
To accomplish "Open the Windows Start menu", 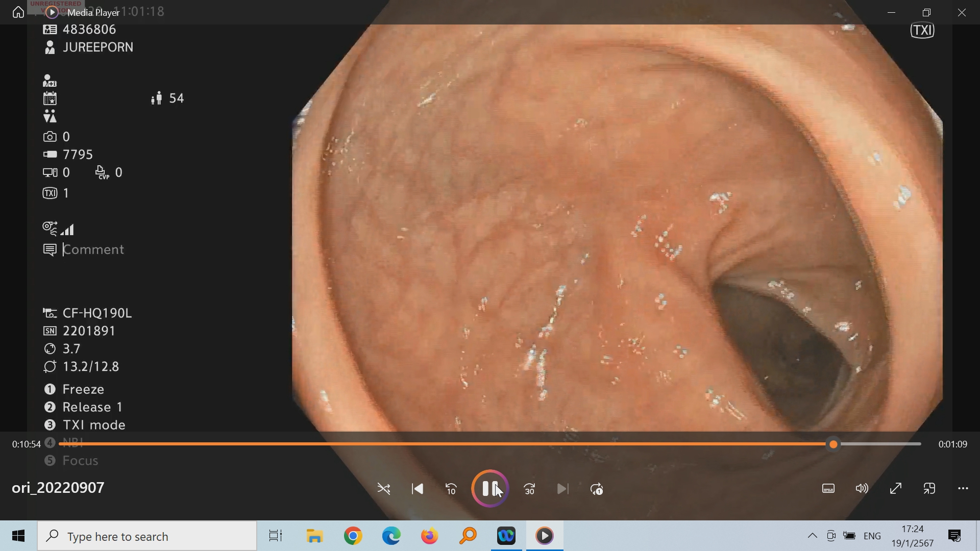I will click(x=18, y=536).
